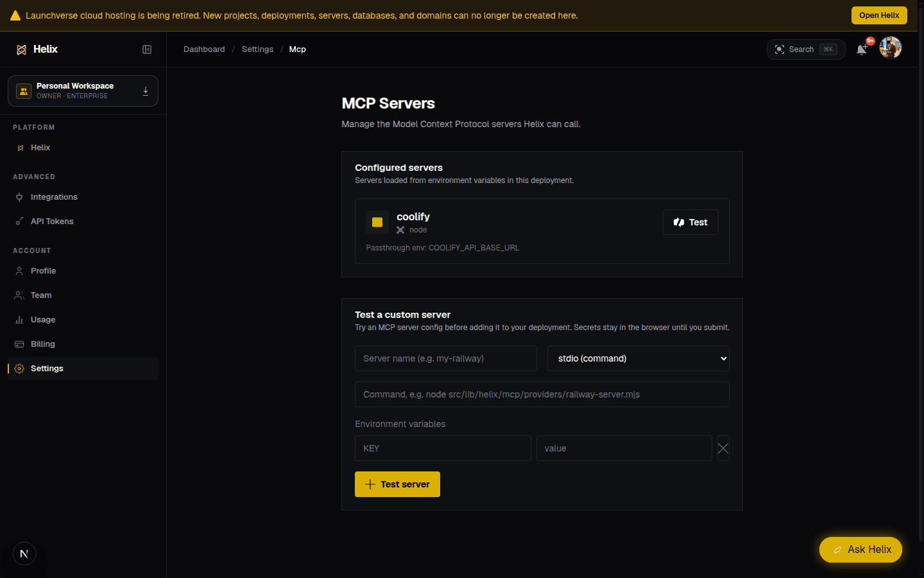Click the Environment variables label
924x578 pixels.
click(400, 424)
